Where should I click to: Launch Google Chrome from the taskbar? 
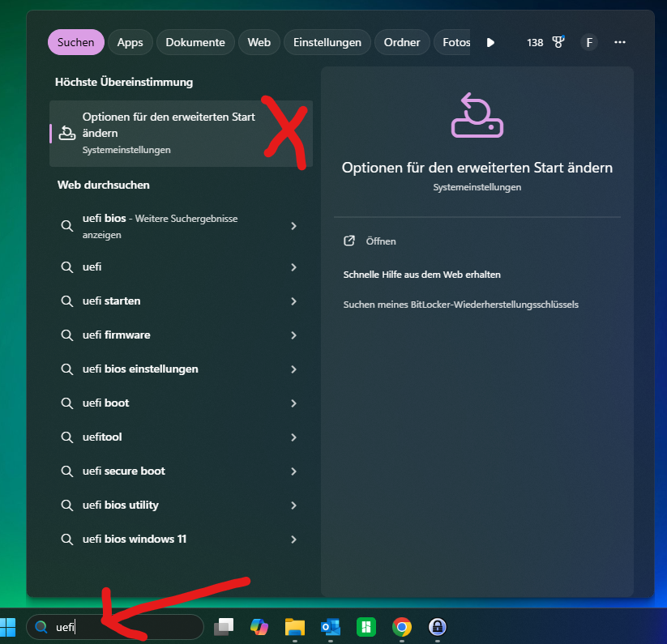[402, 627]
